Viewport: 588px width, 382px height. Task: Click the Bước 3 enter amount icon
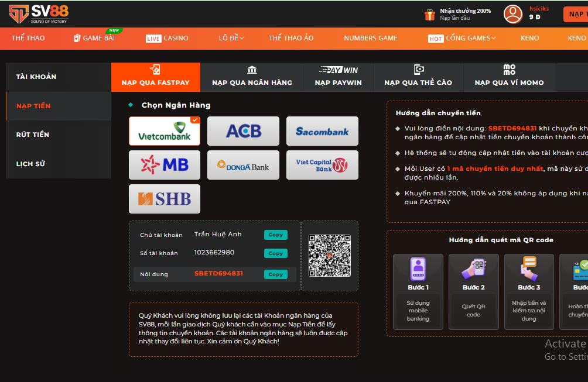pos(529,269)
